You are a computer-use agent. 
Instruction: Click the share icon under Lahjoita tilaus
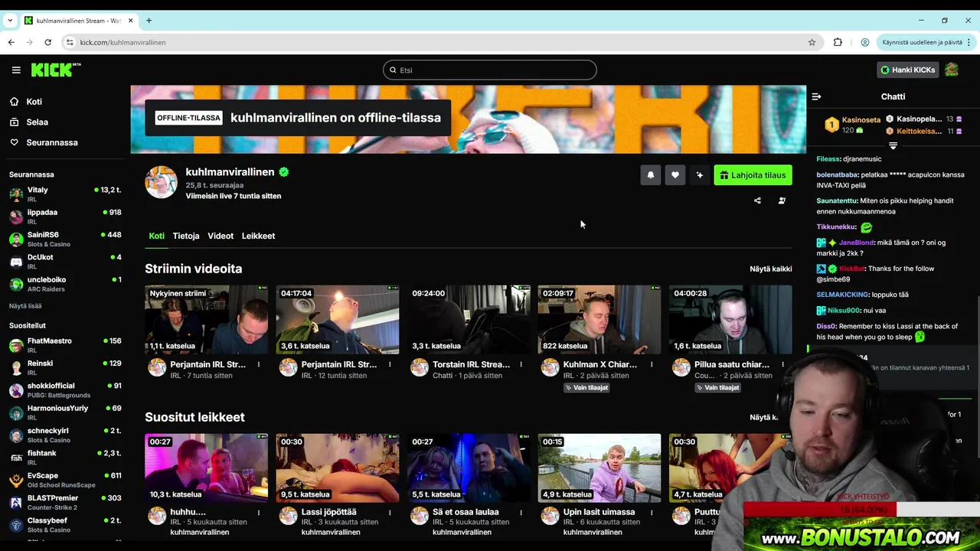(757, 201)
